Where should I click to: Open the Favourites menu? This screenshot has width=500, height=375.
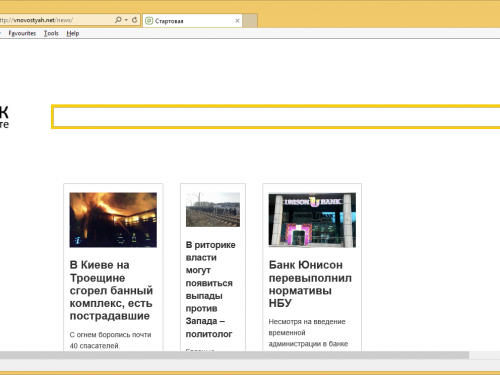(x=22, y=33)
